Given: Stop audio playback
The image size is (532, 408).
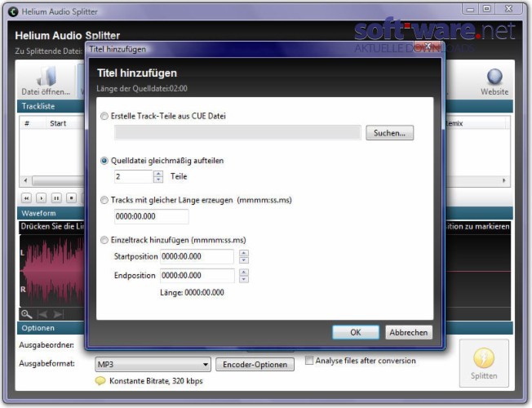Looking at the screenshot, I should [x=71, y=198].
